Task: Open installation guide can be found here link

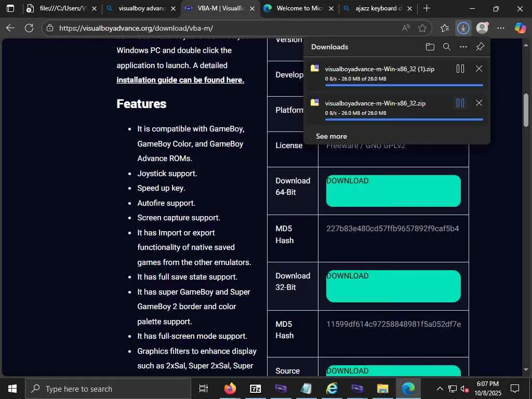Action: point(180,79)
